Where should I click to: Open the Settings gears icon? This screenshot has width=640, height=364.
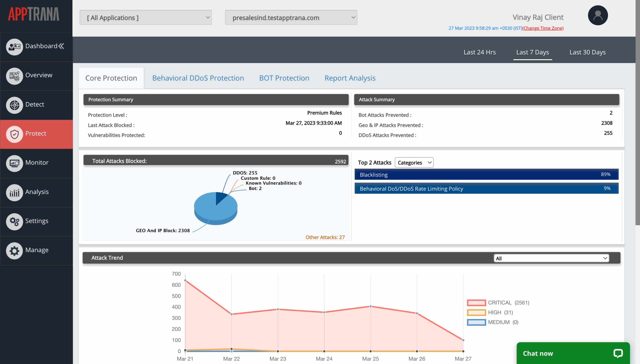click(14, 221)
